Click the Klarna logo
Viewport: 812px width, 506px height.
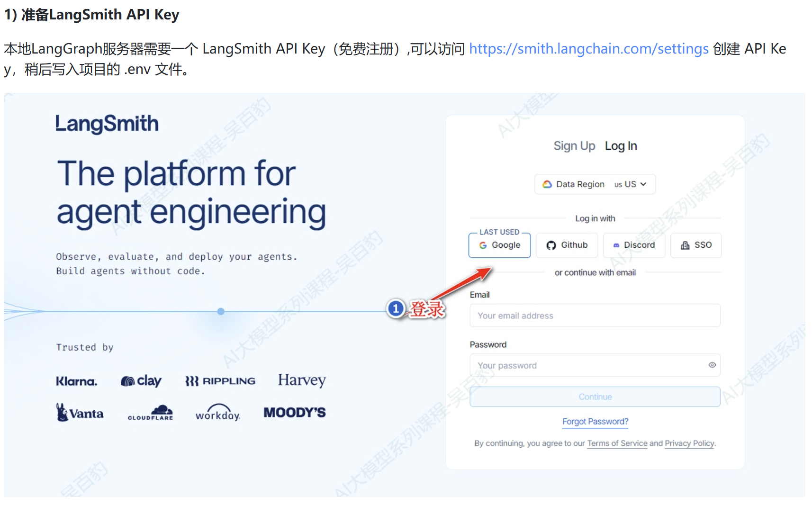(x=76, y=381)
